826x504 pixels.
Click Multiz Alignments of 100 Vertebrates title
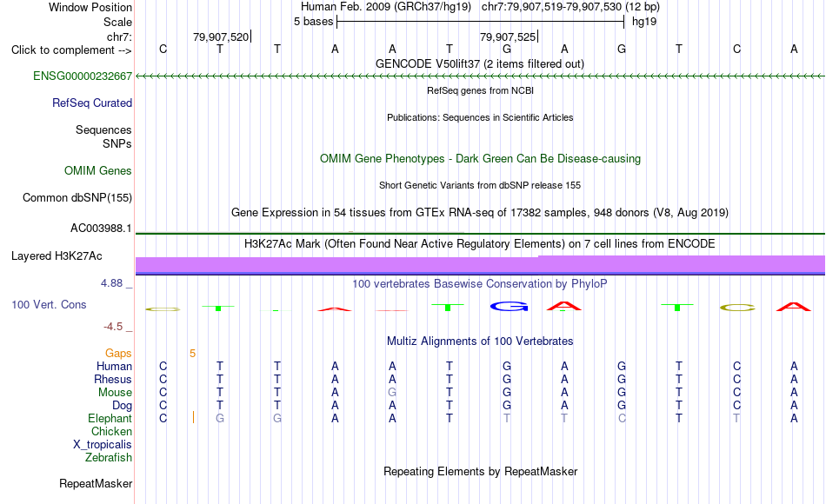click(480, 341)
